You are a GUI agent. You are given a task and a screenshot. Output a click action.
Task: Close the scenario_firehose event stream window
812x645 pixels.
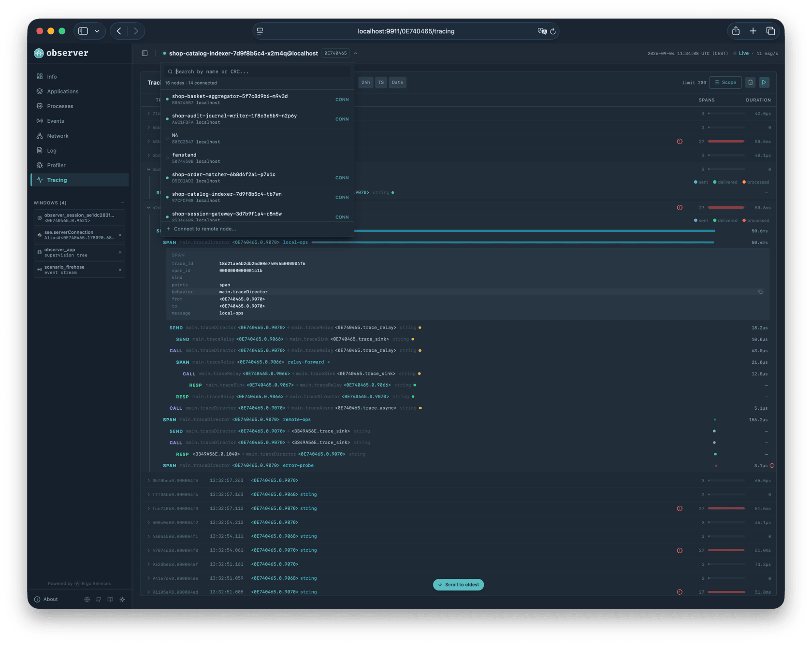pyautogui.click(x=120, y=270)
